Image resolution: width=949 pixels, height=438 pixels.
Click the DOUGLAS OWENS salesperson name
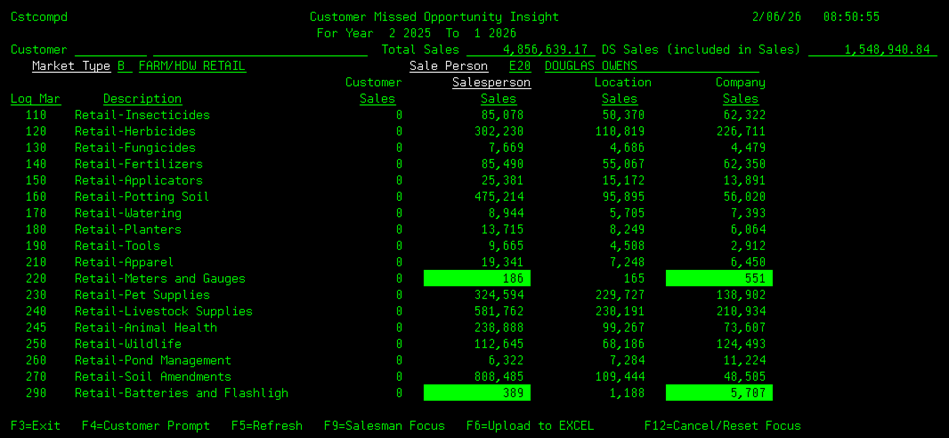[591, 66]
